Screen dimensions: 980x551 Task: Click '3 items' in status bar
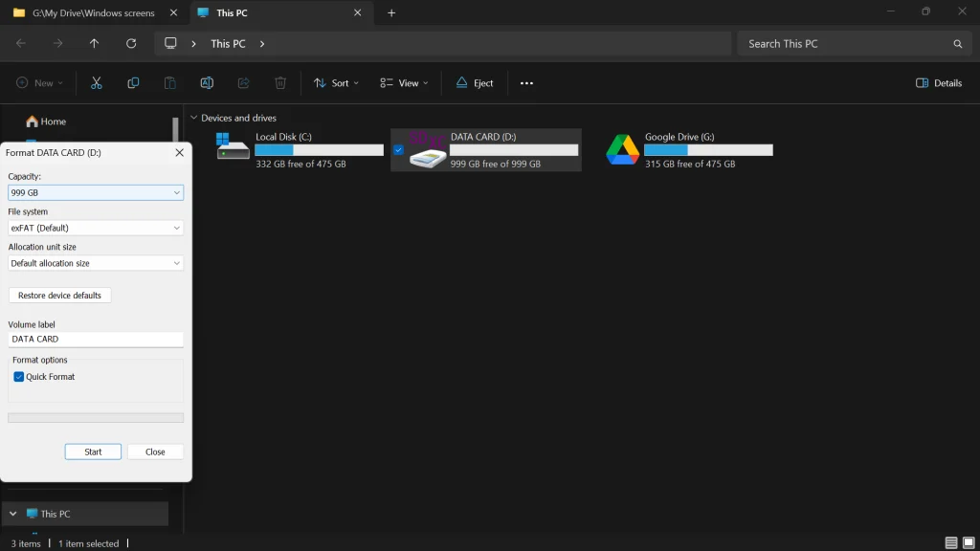tap(26, 543)
